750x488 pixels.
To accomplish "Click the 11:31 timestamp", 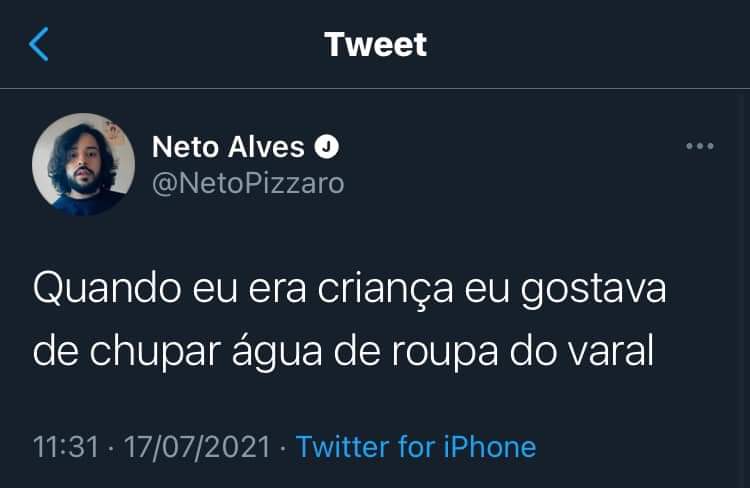I will click(x=66, y=447).
